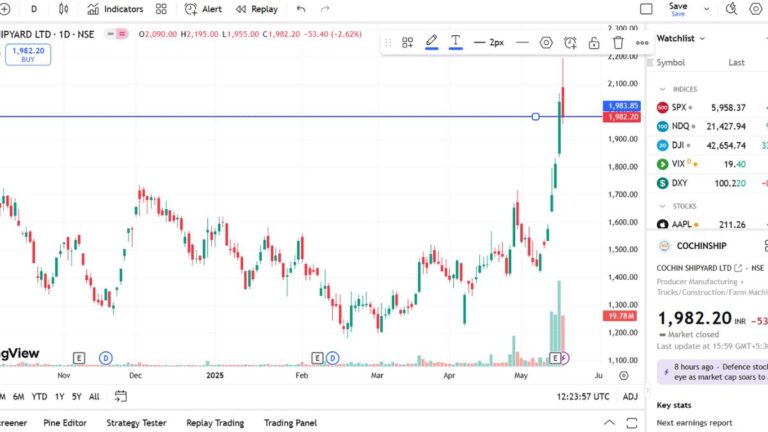Grab the drawing toolbar drag handle

pyautogui.click(x=388, y=43)
